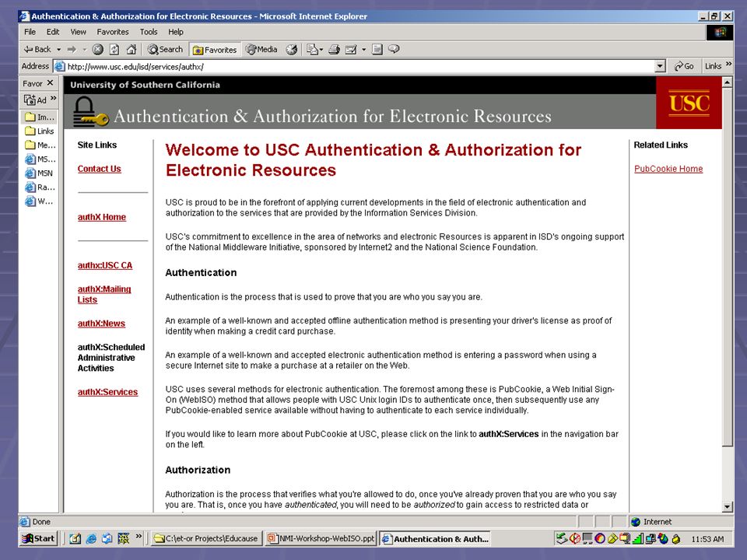Viewport: 747px width, 560px height.
Task: Click the Go button
Action: pos(684,66)
